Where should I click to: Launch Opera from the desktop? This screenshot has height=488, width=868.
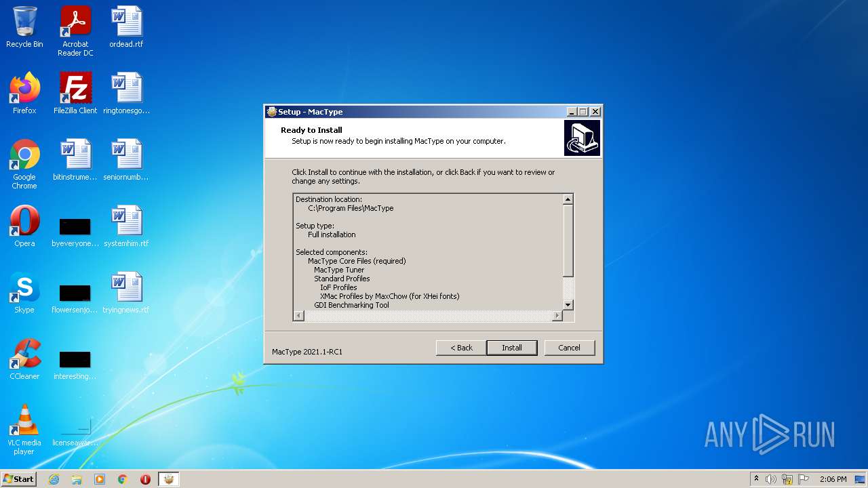(x=24, y=226)
